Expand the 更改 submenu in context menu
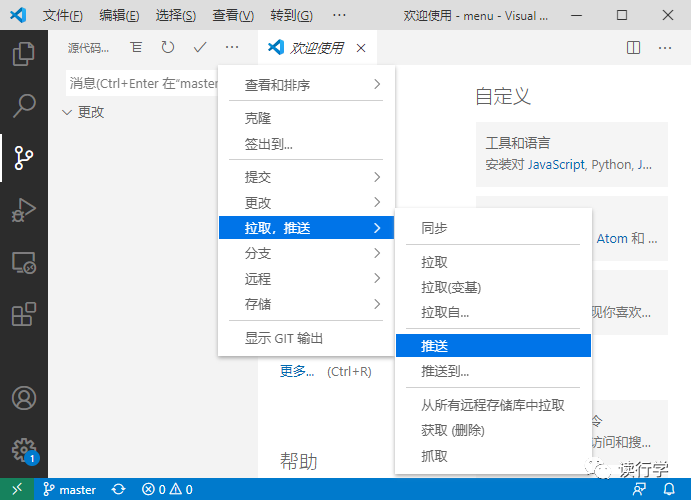Image resolution: width=691 pixels, height=500 pixels. click(306, 203)
